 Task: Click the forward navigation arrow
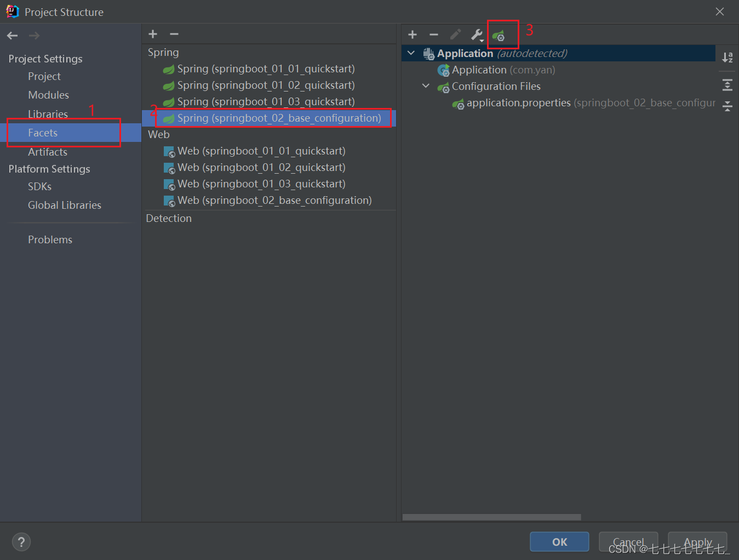tap(34, 36)
